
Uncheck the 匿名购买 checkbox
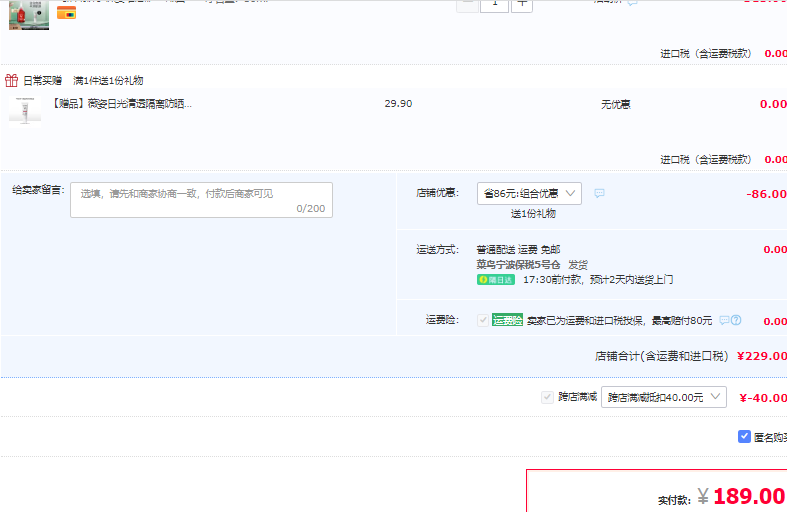pyautogui.click(x=744, y=437)
